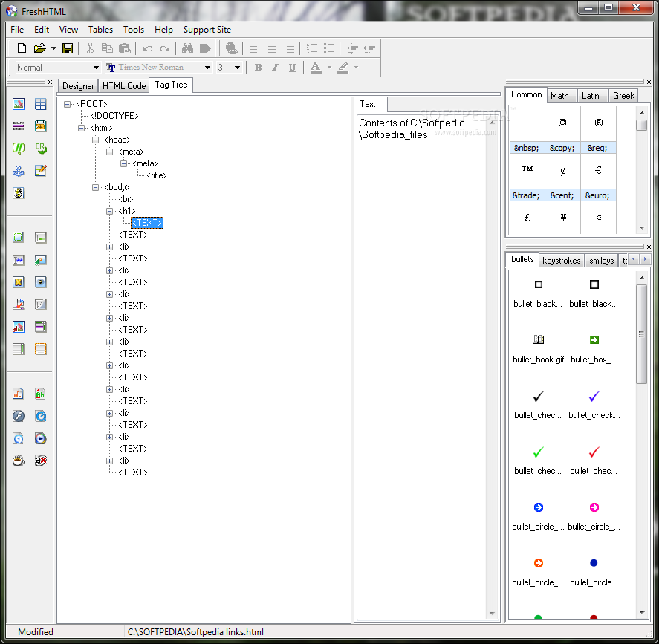Image resolution: width=659 pixels, height=644 pixels.
Task: Click the globe hyperlink icon in toolbar
Action: click(x=231, y=48)
